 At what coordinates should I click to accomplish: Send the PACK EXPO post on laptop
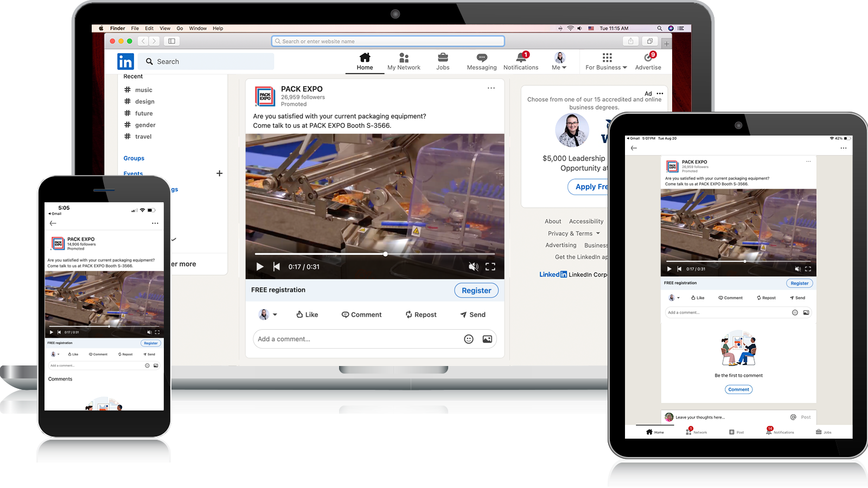point(473,314)
